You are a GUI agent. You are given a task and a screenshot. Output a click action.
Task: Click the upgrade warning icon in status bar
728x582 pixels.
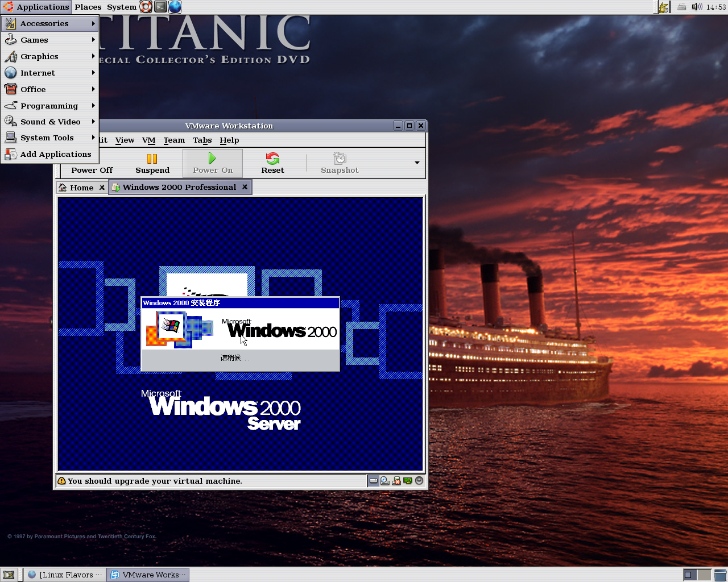coord(61,481)
